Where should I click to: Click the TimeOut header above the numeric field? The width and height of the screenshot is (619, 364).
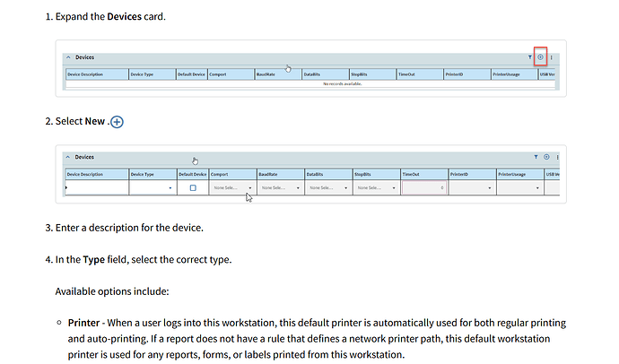(424, 174)
